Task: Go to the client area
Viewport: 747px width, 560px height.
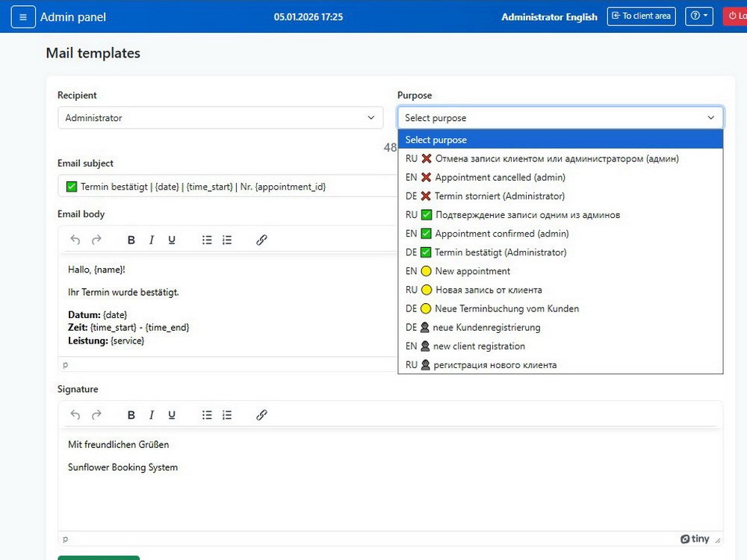Action: (x=641, y=16)
